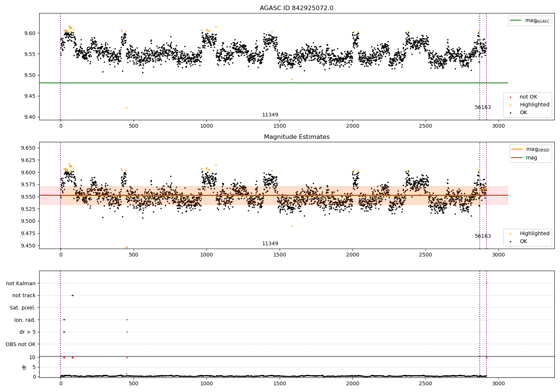Image resolution: width=560 pixels, height=392 pixels.
Task: Click the 'Ion. rad.' row label
Action: (x=25, y=320)
